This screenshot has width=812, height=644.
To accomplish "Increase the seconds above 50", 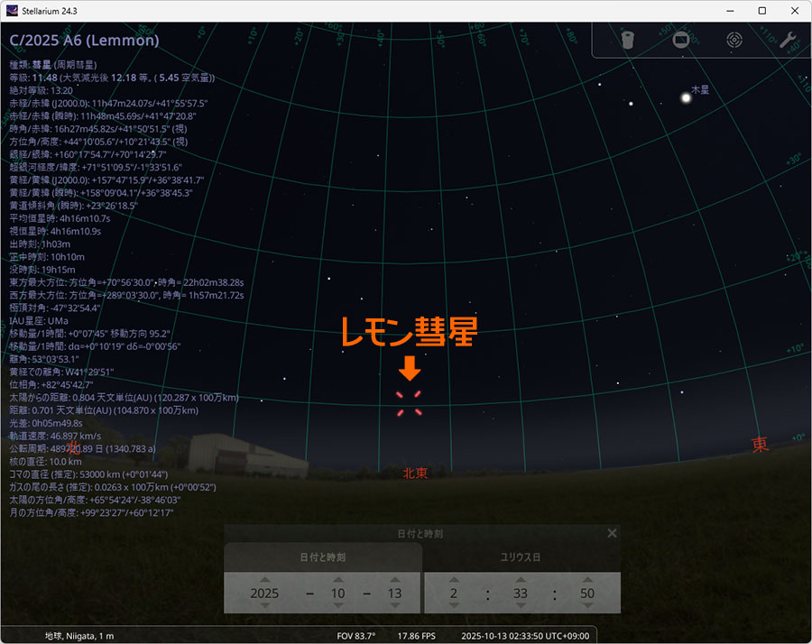I will [x=587, y=579].
